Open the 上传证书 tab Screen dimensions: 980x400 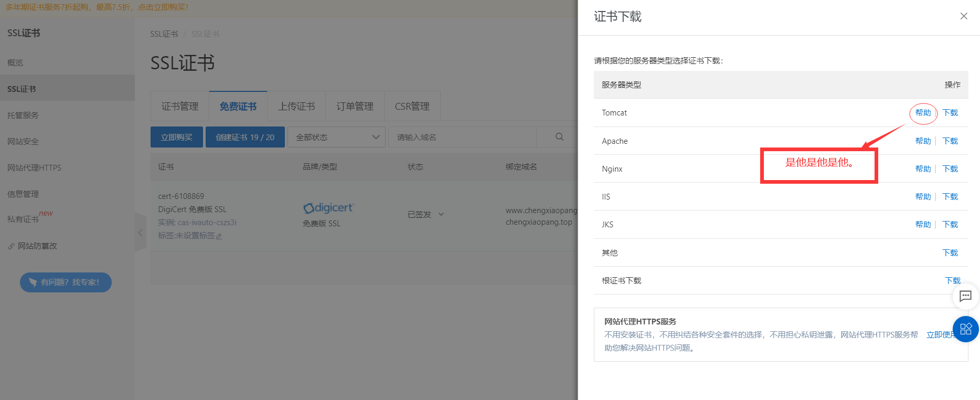pos(296,107)
